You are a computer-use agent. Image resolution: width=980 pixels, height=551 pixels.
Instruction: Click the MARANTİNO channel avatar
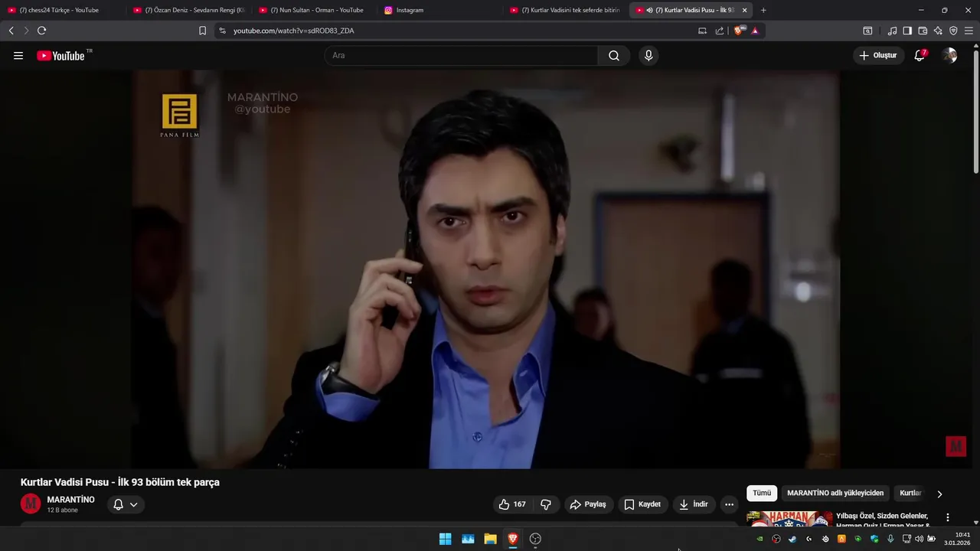tap(31, 504)
